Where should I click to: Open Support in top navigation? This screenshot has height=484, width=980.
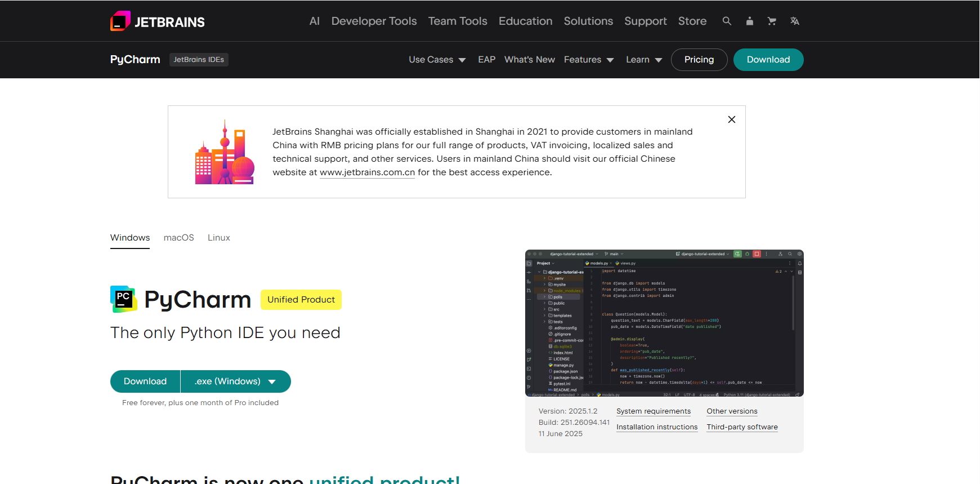point(645,21)
